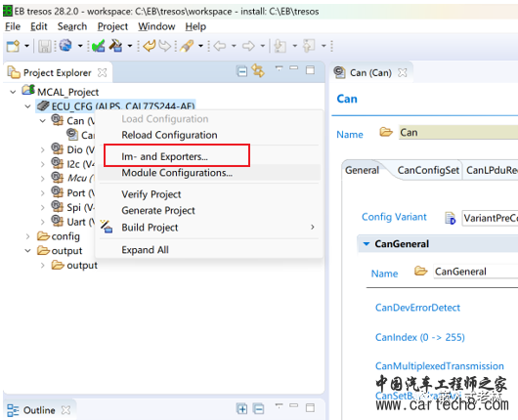Minimize the Project Explorer panel
Image resolution: width=518 pixels, height=420 pixels.
(293, 68)
